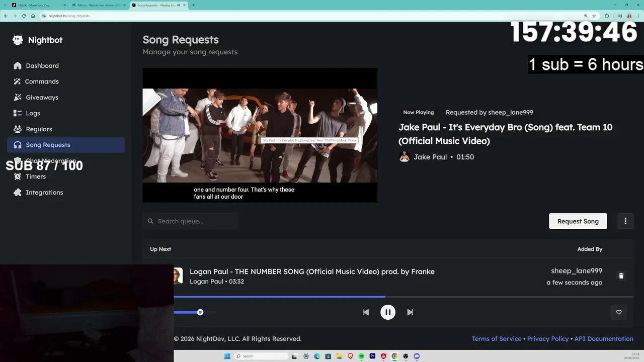Screen dimensions: 644x362
Task: Open the browser profile avatar
Action: (x=629, y=16)
